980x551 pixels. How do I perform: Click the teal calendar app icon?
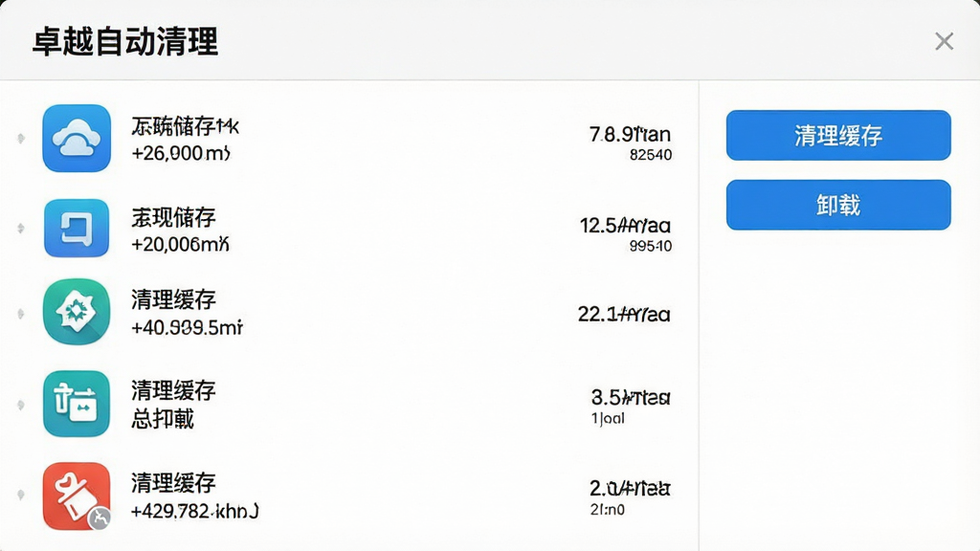pos(77,404)
